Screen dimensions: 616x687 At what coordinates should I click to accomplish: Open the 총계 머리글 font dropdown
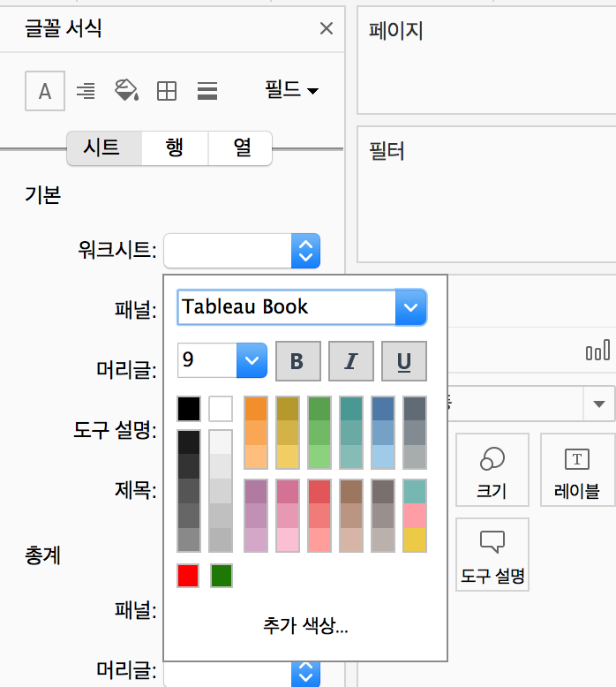tap(242, 674)
